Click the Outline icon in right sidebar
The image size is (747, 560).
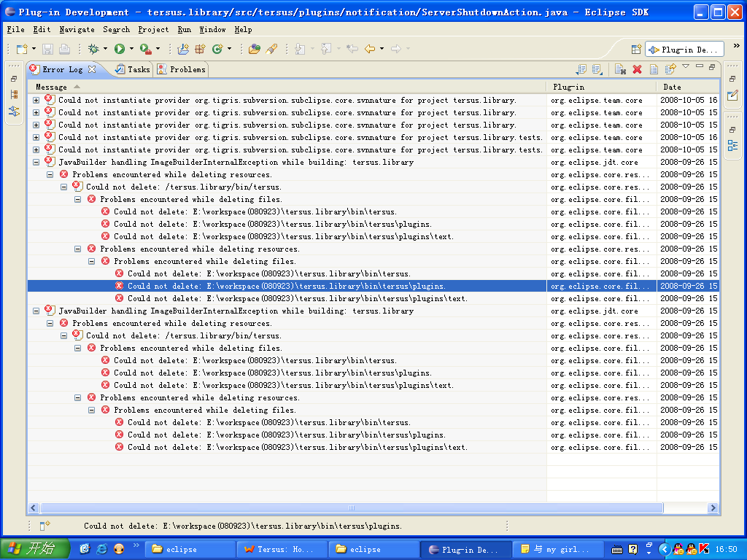point(732,145)
